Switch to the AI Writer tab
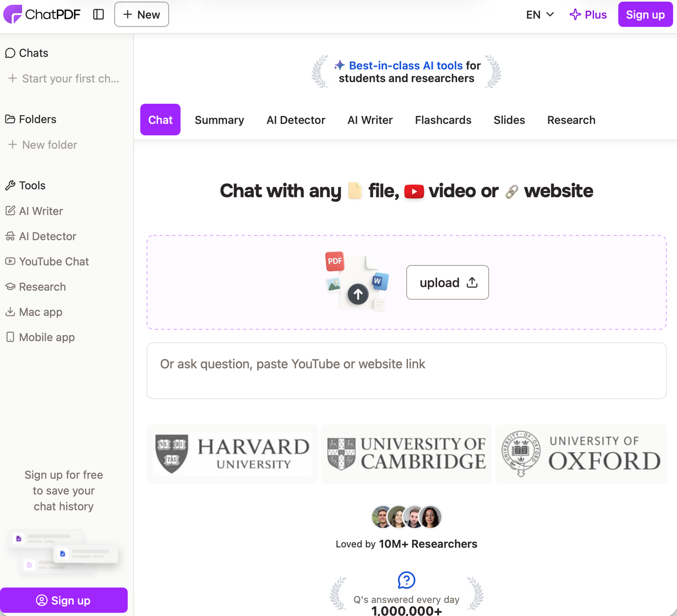 coord(370,120)
